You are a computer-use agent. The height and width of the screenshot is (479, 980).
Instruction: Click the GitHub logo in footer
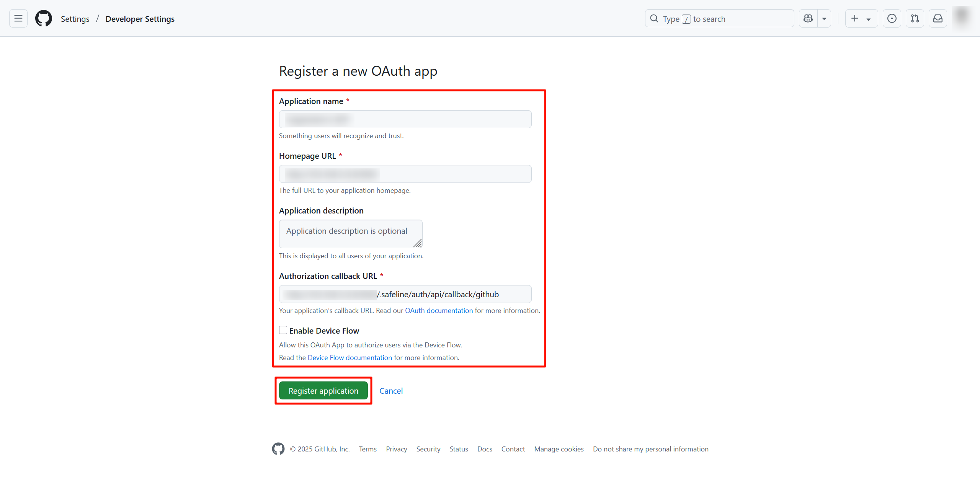point(278,449)
